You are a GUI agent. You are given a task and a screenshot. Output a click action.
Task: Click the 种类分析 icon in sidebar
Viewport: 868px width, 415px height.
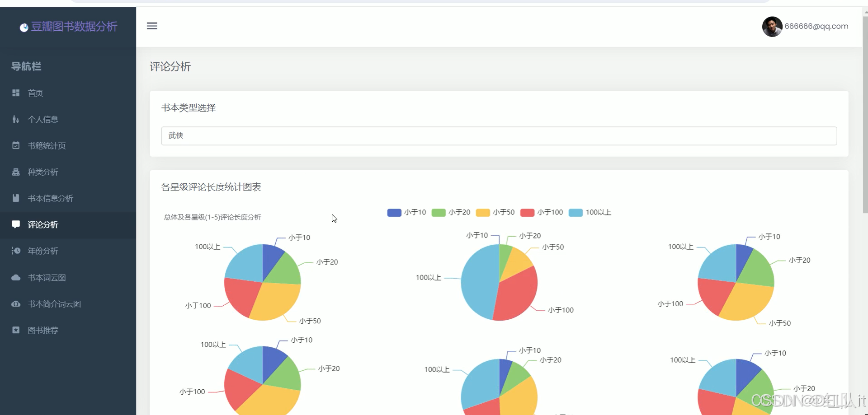point(16,172)
